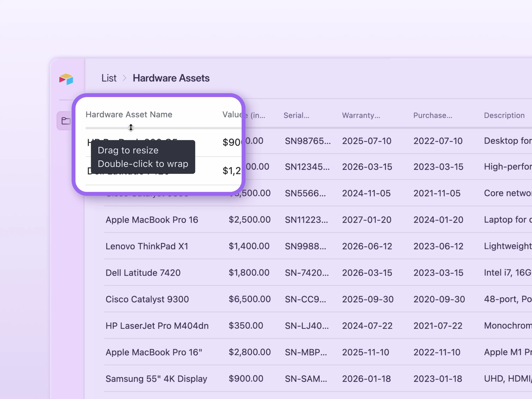This screenshot has height=399, width=532.
Task: Click the Airtable logo icon
Action: (66, 79)
